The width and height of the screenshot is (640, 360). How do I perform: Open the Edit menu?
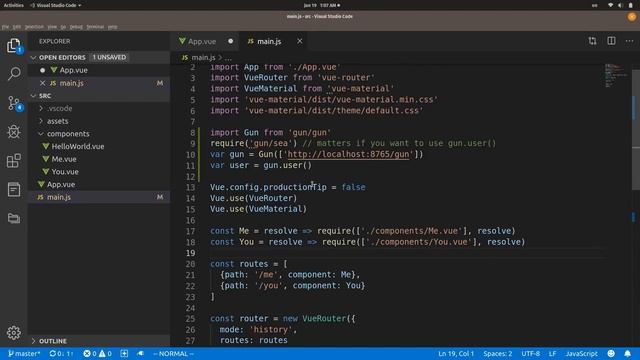[16, 27]
